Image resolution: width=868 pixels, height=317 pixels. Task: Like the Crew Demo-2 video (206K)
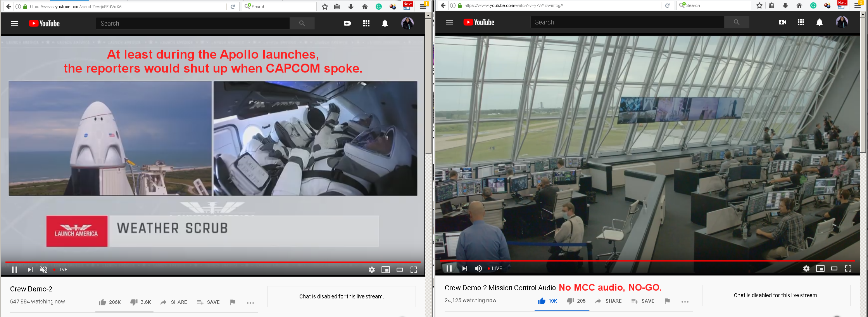pyautogui.click(x=110, y=302)
